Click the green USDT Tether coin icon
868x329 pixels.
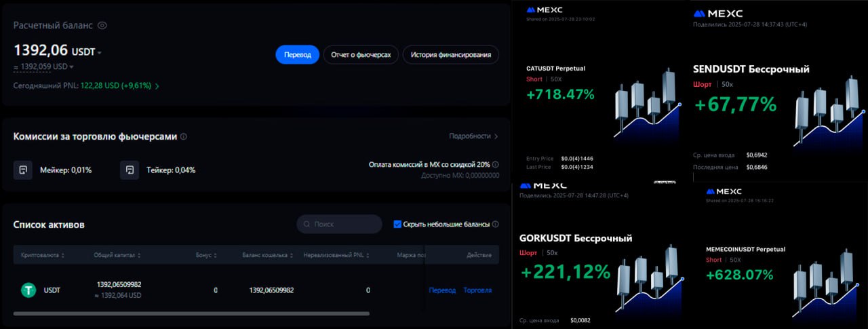coord(28,290)
